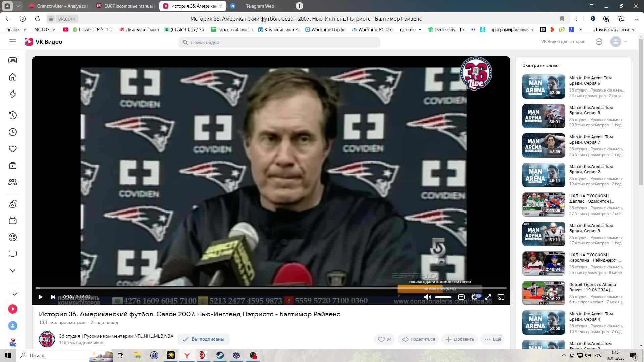Expand програмирование bookmarks folder
This screenshot has width=644, height=362.
pos(512,29)
